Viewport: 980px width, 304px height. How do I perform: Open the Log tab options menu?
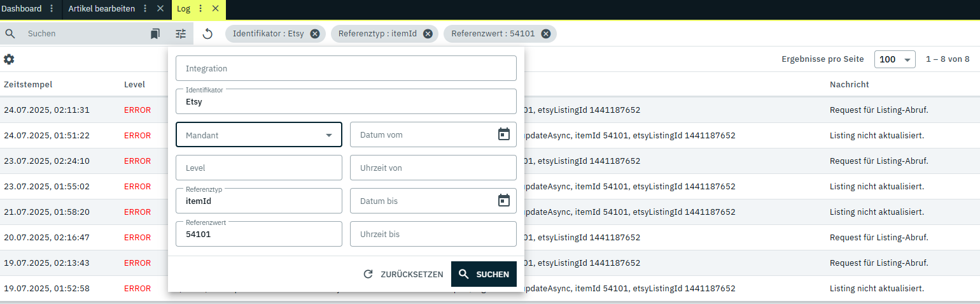coord(201,9)
